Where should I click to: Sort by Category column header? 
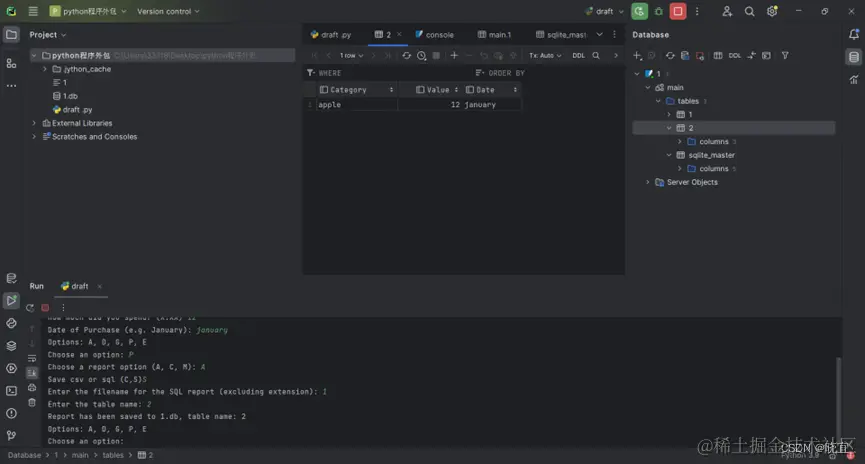click(356, 89)
